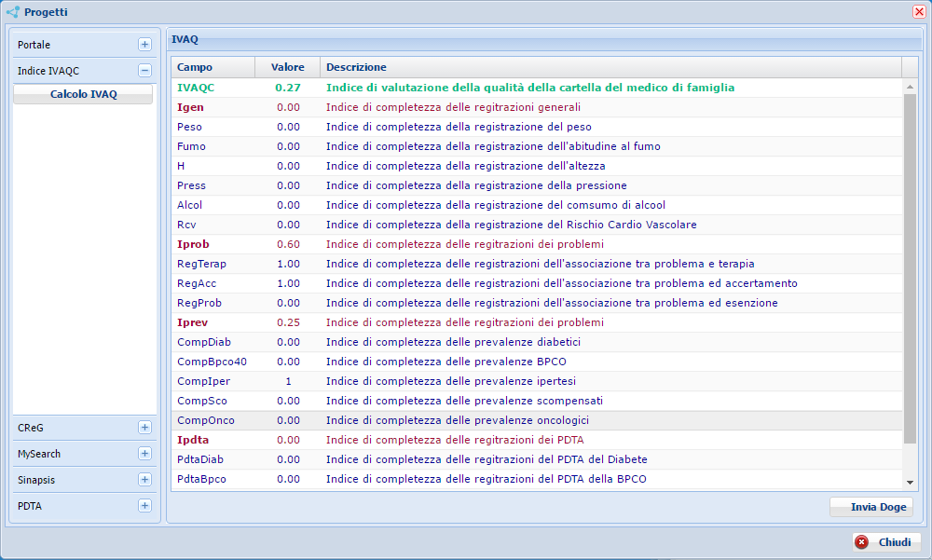
Task: Select the Portale panel header
Action: pyautogui.click(x=85, y=45)
